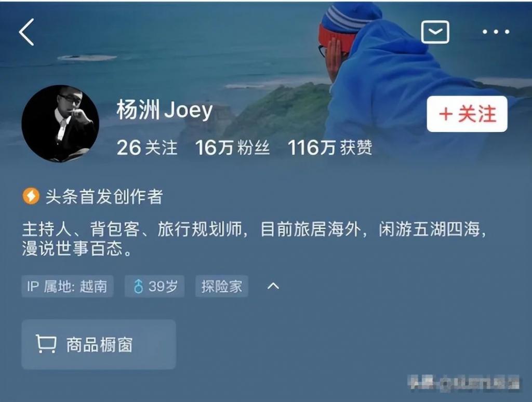View the 116万 获赞 likes count
This screenshot has height=402, width=532.
(330, 148)
